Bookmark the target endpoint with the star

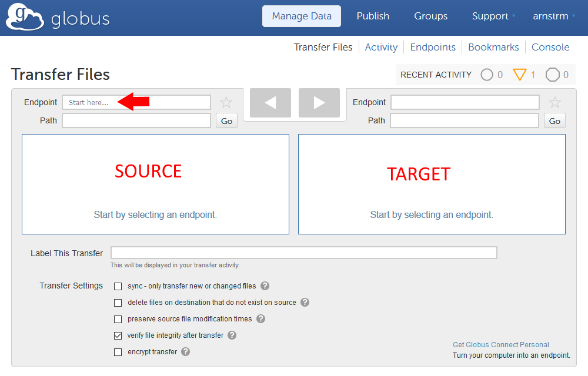(x=554, y=103)
